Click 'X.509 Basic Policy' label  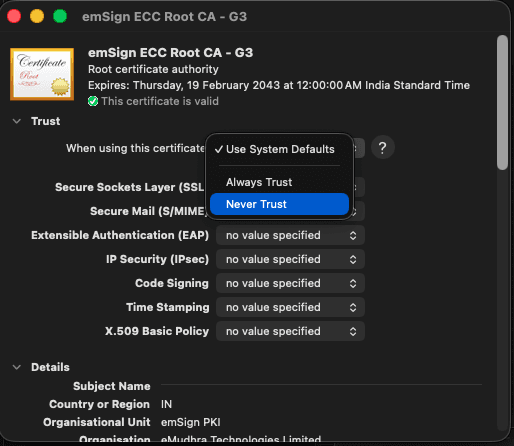click(157, 331)
